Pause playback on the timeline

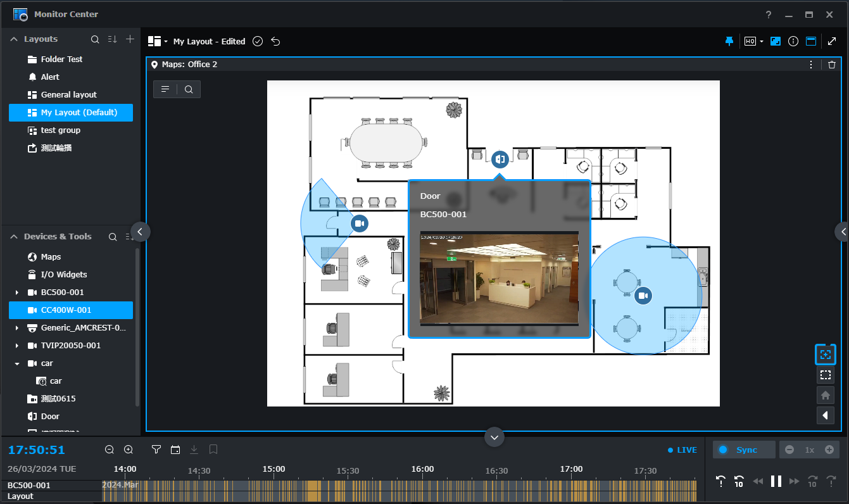[776, 481]
